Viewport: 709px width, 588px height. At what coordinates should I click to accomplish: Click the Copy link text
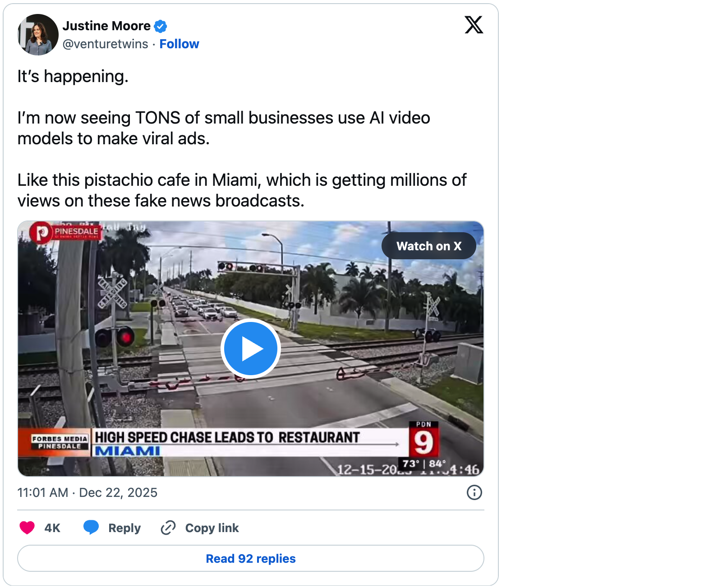[212, 528]
